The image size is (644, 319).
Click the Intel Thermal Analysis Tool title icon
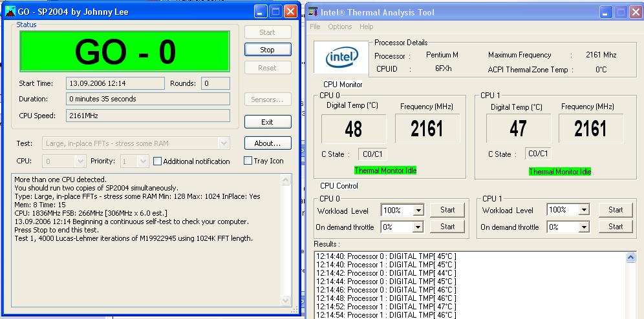click(313, 12)
